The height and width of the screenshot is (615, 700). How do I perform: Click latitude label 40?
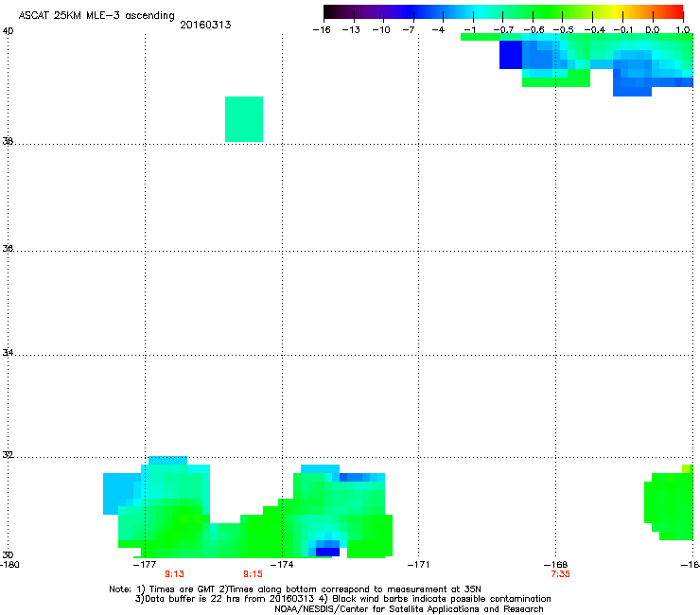[x=8, y=31]
